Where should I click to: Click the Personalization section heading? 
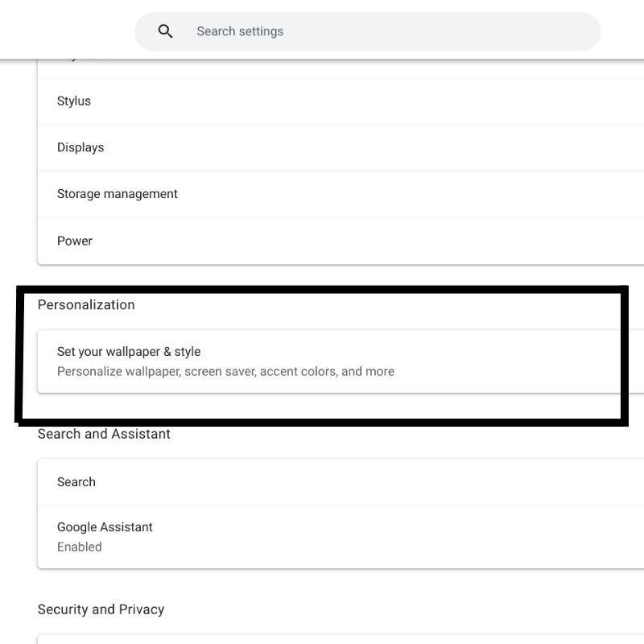87,304
